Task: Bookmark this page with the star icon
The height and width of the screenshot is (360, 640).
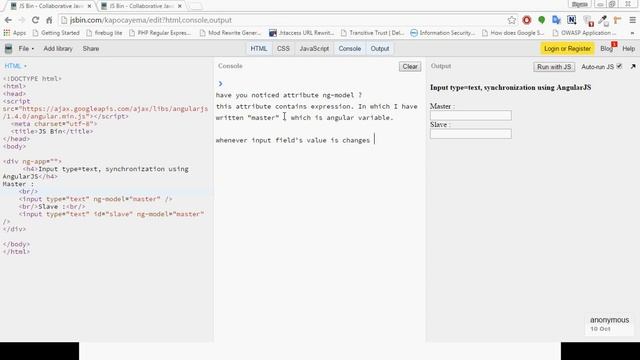Action: tap(511, 20)
